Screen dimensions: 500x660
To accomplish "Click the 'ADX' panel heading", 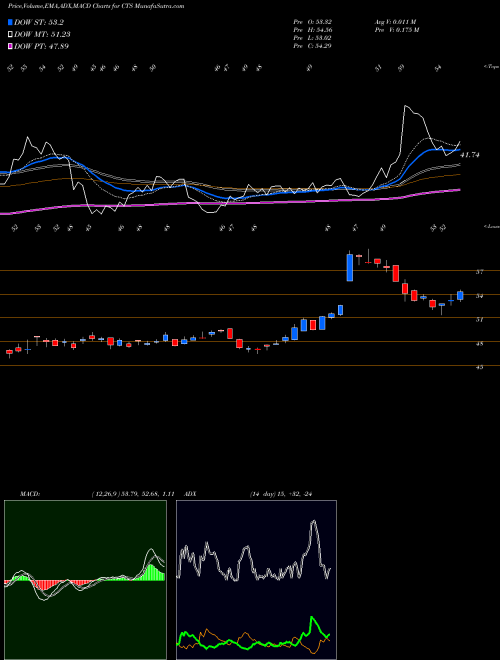I will (191, 494).
